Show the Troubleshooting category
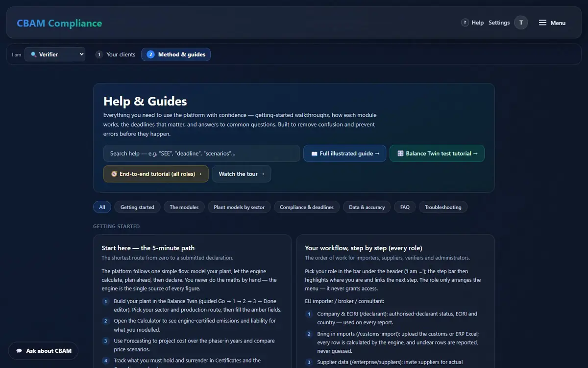588x368 pixels. (443, 207)
